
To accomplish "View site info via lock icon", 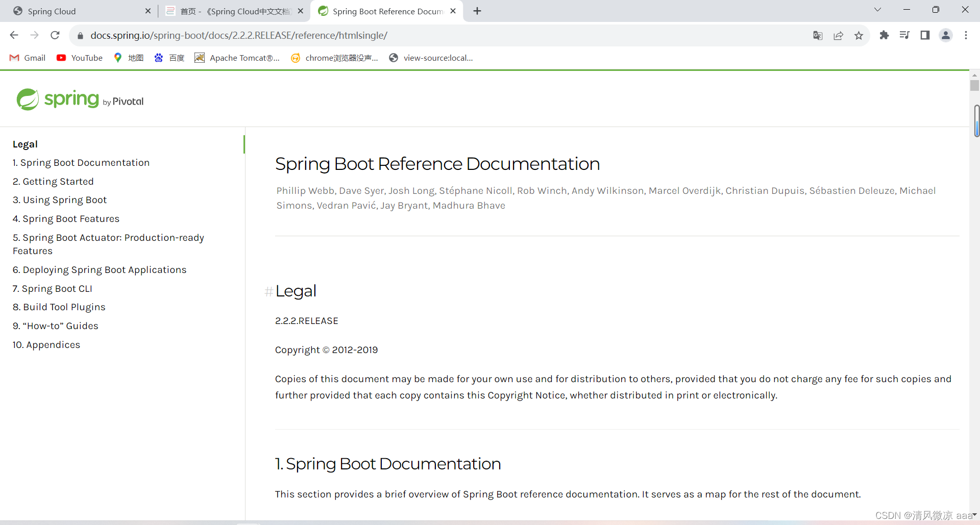I will coord(80,36).
